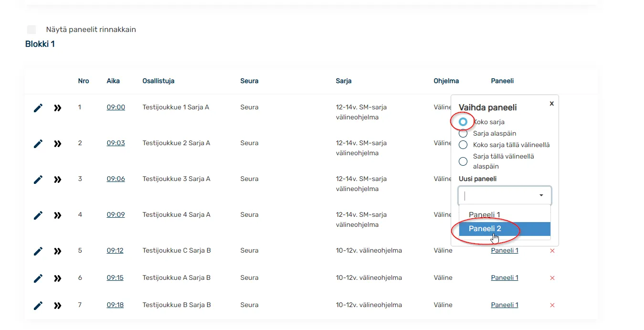Click the Osallistuja column header
The image size is (644, 330).
coord(158,81)
